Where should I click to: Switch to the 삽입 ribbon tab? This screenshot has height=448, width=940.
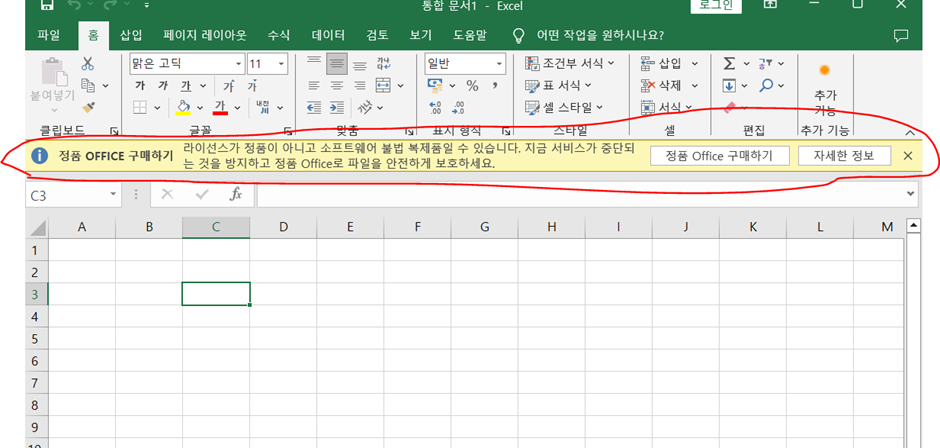pyautogui.click(x=131, y=35)
